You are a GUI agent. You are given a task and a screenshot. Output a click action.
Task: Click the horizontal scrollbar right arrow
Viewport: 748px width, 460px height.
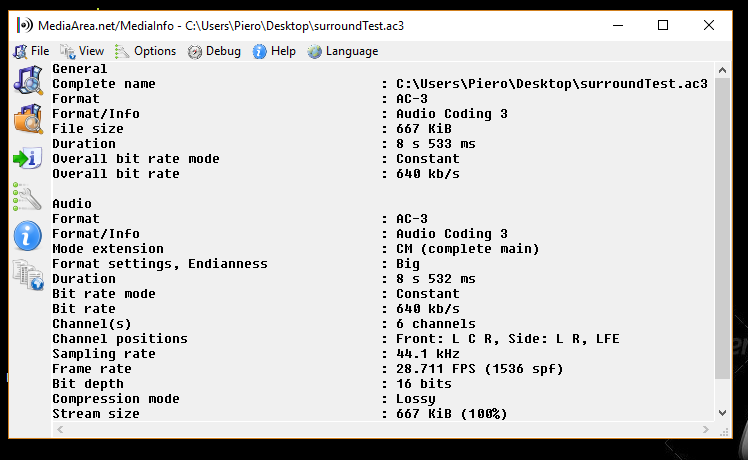(706, 429)
